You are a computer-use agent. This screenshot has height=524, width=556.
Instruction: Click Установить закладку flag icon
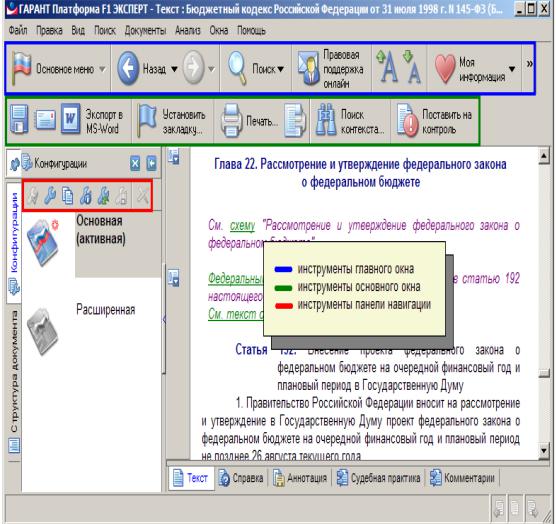coord(147,120)
